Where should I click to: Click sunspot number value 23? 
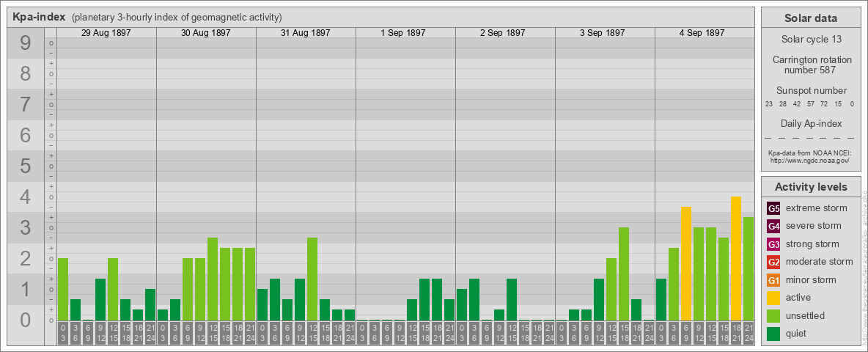tap(769, 104)
